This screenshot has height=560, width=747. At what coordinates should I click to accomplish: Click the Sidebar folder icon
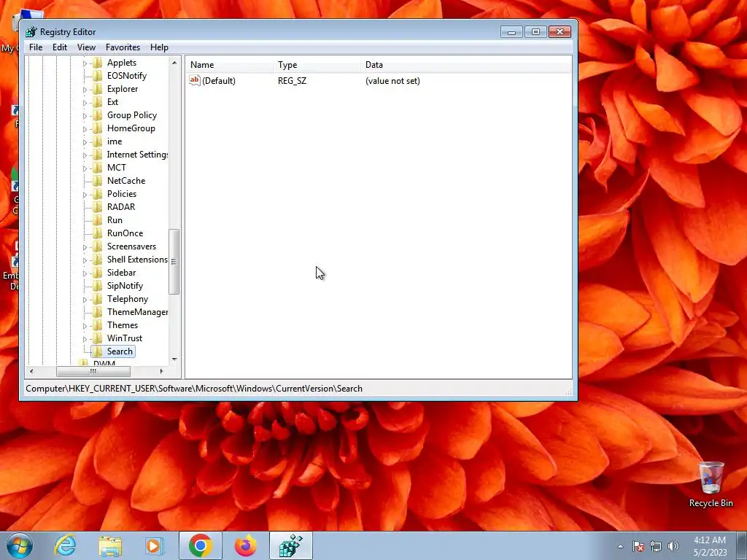97,273
